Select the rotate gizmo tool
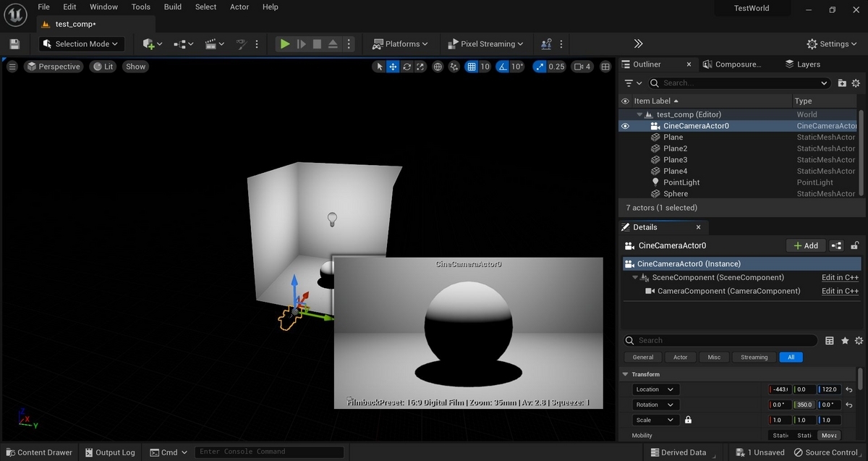 click(x=407, y=67)
